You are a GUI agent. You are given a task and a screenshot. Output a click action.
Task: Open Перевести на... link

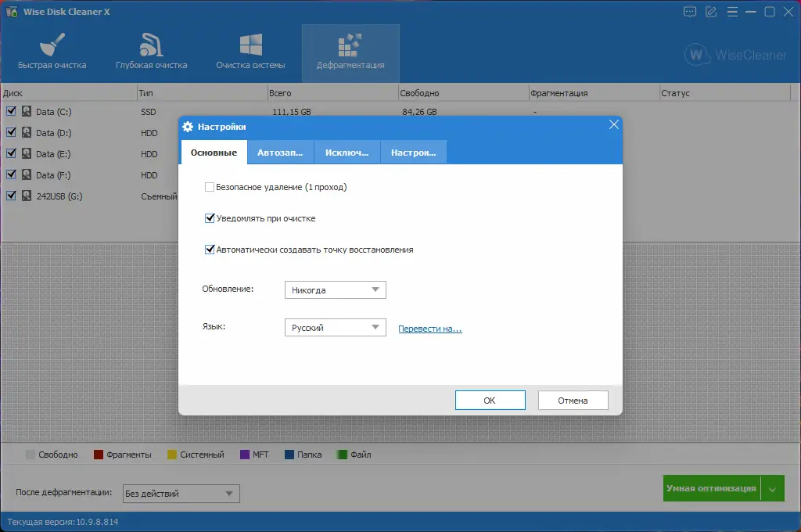pyautogui.click(x=430, y=329)
